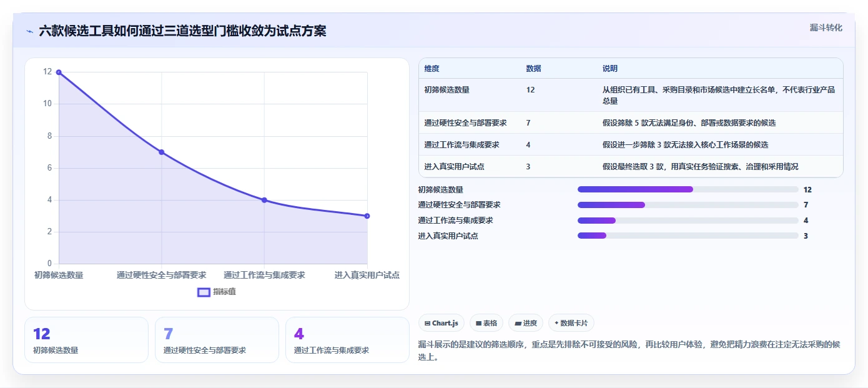Open the stat card showing 7 通过硬性安全与部署要求
This screenshot has width=868, height=388.
[217, 340]
